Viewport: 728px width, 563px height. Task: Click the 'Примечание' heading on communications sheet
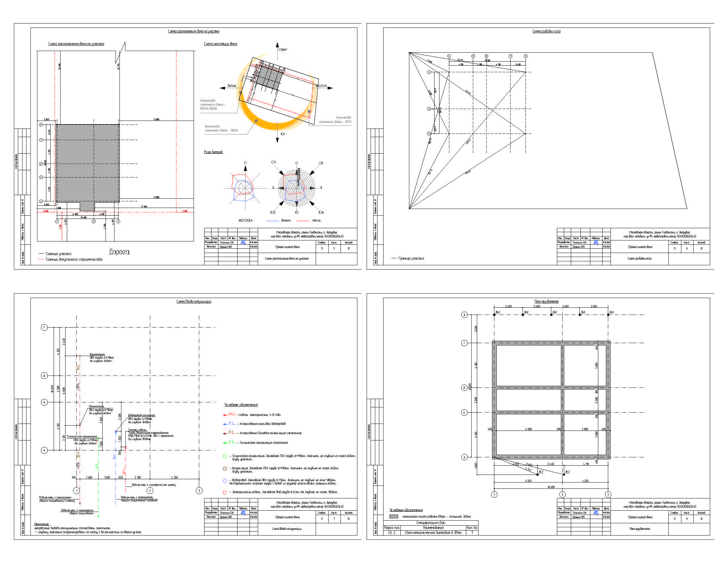coord(42,524)
